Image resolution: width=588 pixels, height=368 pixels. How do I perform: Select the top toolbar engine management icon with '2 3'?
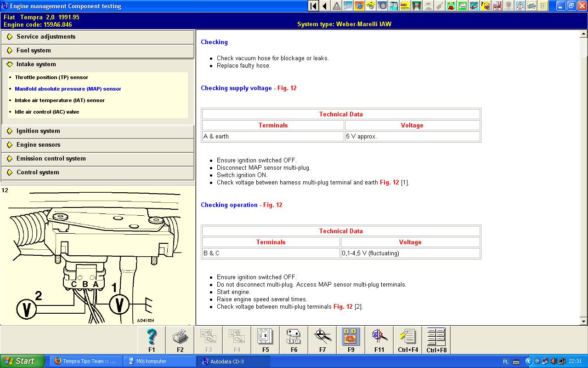pos(451,6)
